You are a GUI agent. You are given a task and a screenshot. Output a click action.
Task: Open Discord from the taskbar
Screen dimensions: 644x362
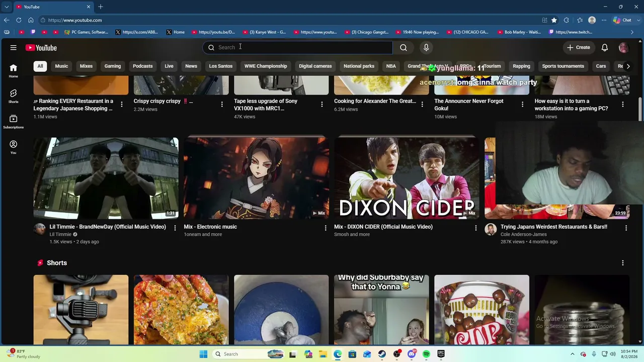point(412,354)
